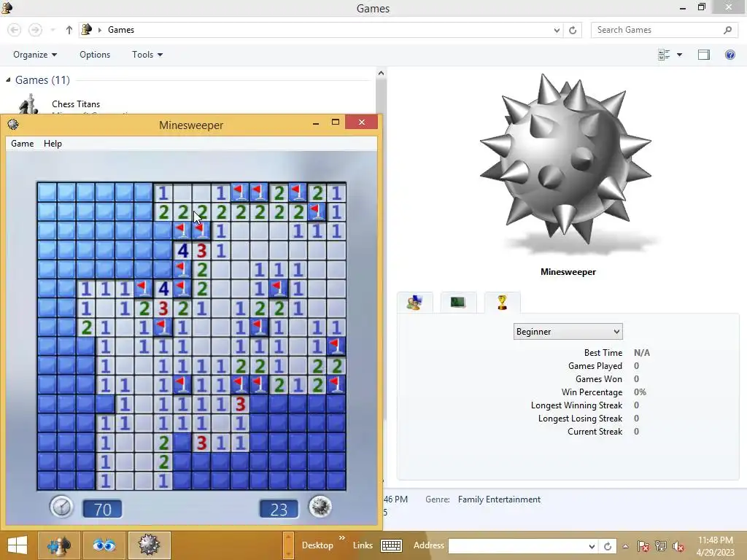Image resolution: width=747 pixels, height=560 pixels.
Task: Open the Windows Start button
Action: [18, 545]
